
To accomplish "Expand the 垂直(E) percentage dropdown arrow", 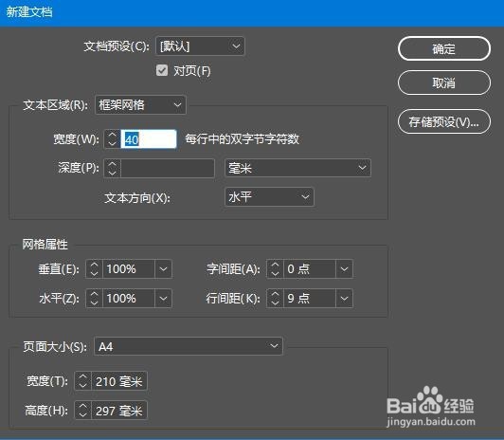I will (x=163, y=269).
